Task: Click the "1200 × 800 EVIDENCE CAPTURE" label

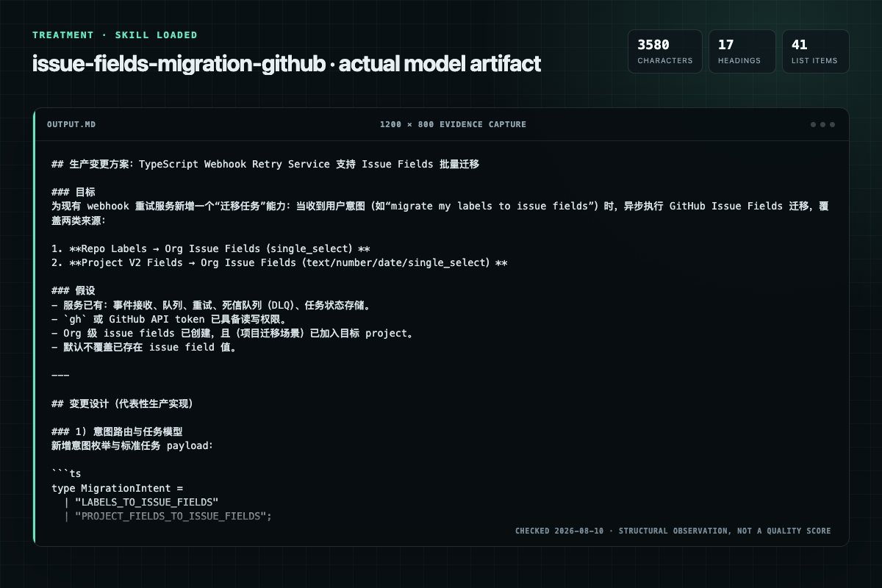Action: [453, 124]
